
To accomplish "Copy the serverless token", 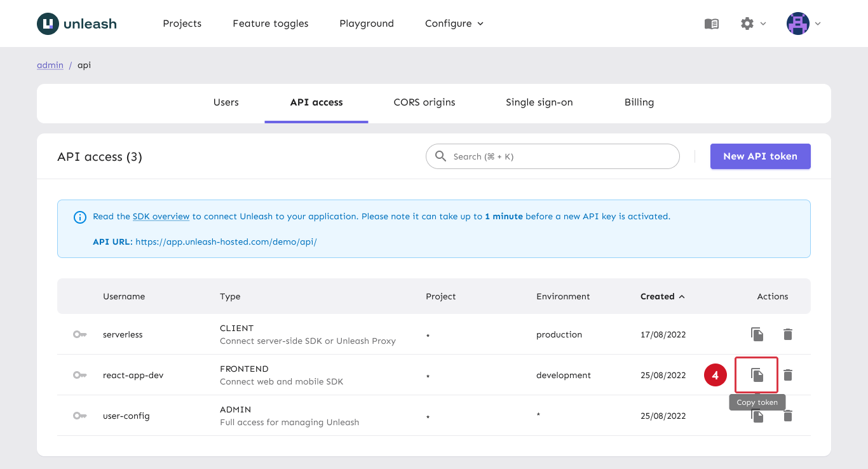I will point(757,334).
